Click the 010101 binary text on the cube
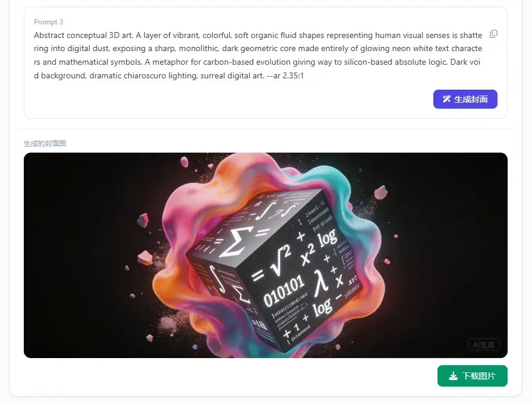 [284, 291]
